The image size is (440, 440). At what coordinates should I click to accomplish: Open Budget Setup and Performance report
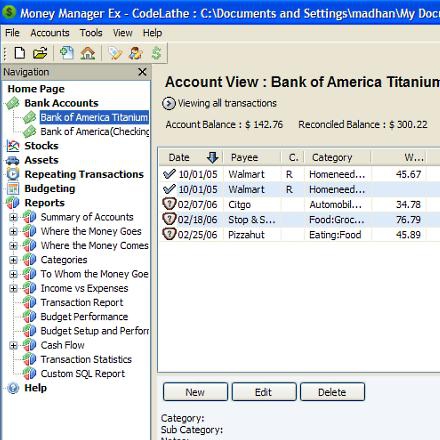click(x=95, y=331)
